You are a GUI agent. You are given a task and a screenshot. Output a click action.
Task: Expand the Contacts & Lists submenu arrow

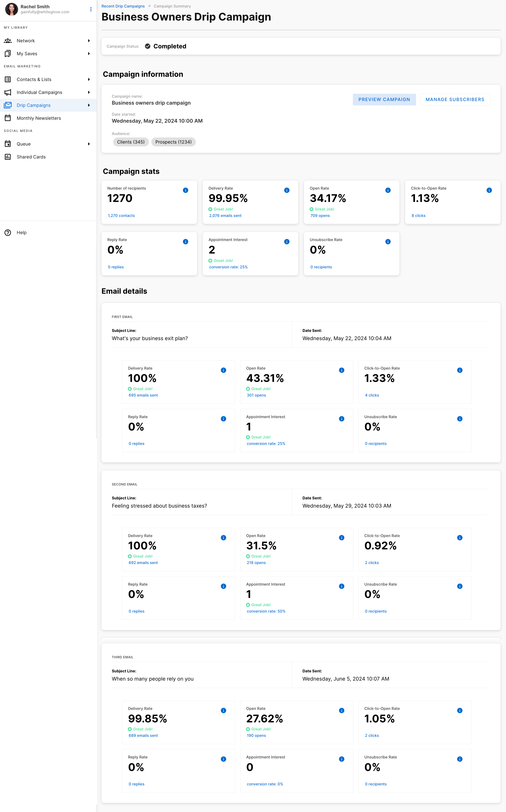[89, 80]
